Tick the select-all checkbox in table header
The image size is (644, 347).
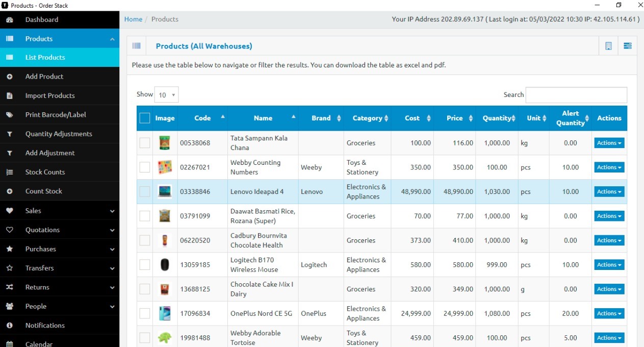145,118
